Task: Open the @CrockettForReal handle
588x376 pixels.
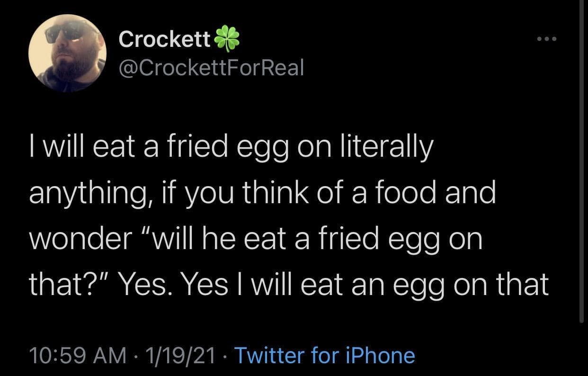Action: pos(211,69)
